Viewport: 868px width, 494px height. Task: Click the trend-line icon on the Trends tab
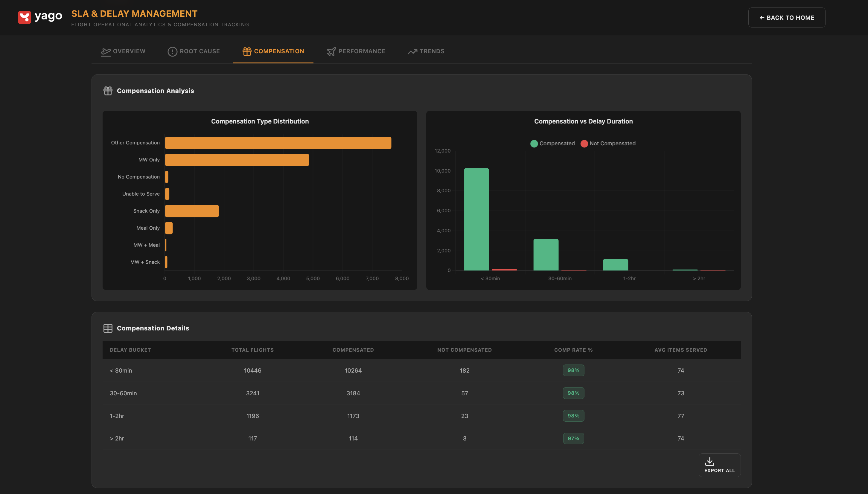tap(412, 51)
